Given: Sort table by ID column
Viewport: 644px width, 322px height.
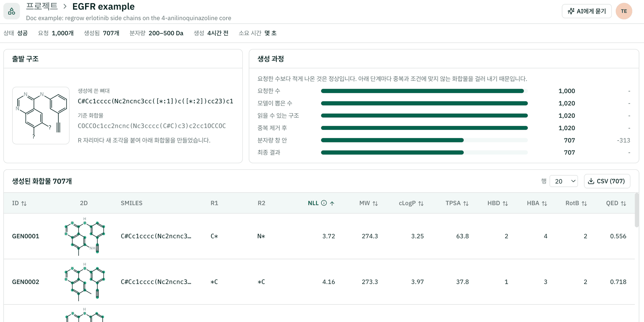Looking at the screenshot, I should coord(19,203).
